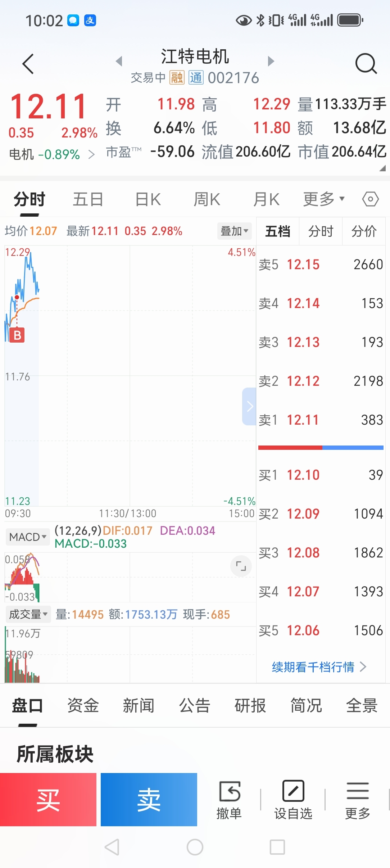Tap the back arrow icon
This screenshot has width=390, height=868.
(28, 64)
